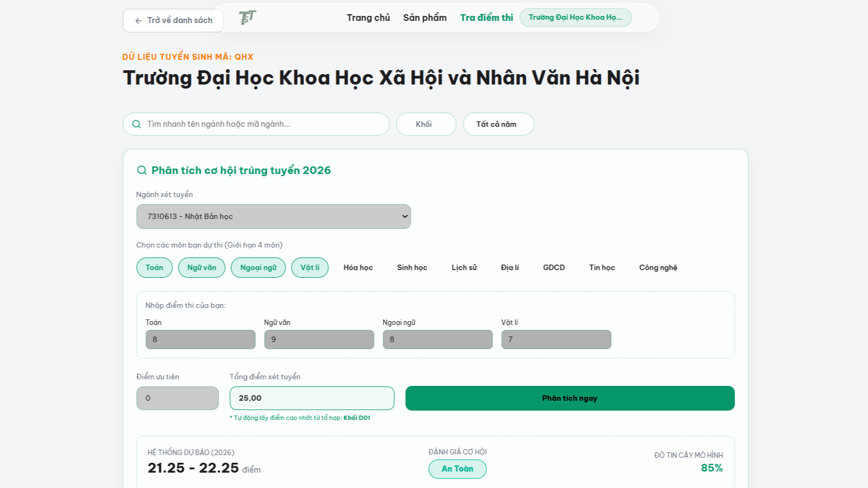This screenshot has width=868, height=488.
Task: Open the Sản phẩm menu item
Action: [x=425, y=18]
